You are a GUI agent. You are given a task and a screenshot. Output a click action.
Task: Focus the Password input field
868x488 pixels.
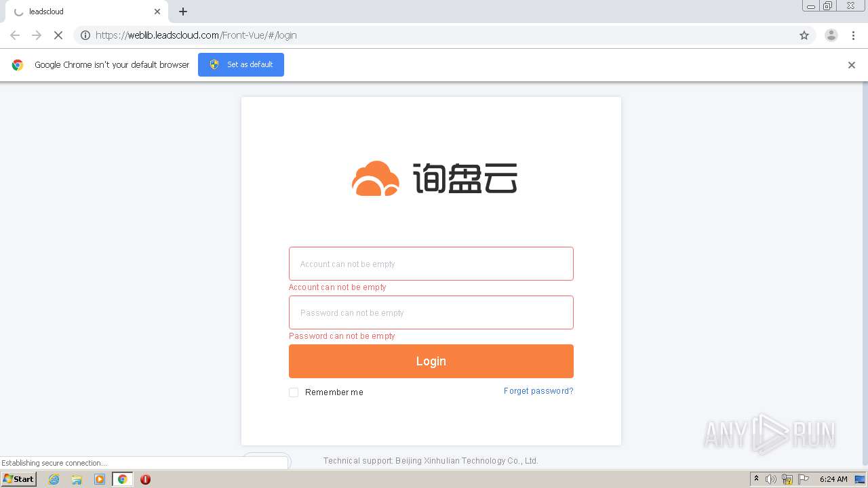[x=431, y=312]
